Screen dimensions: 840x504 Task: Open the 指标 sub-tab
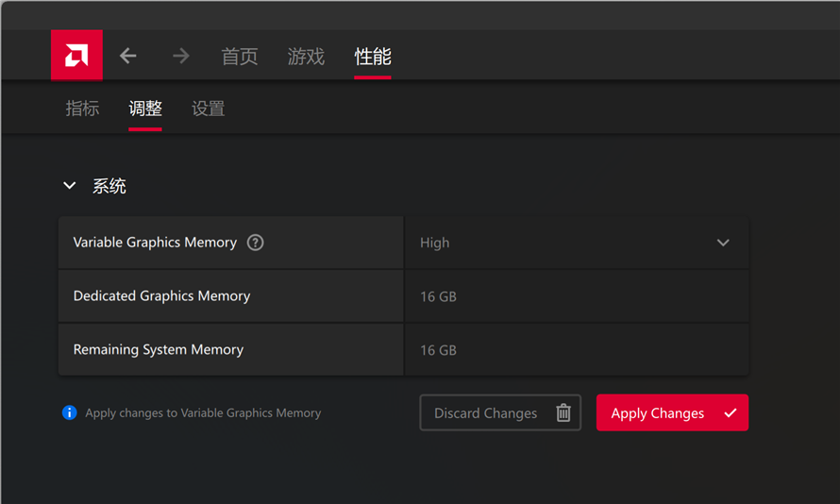click(x=82, y=109)
